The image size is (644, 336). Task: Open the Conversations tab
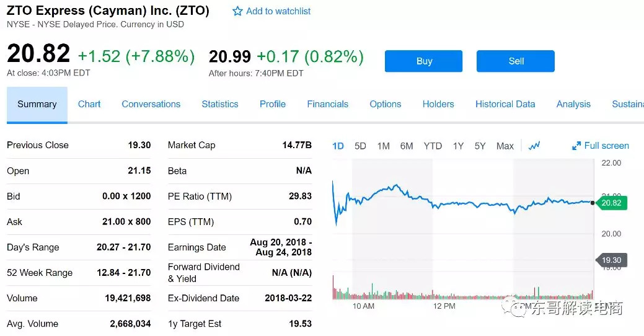pos(151,104)
